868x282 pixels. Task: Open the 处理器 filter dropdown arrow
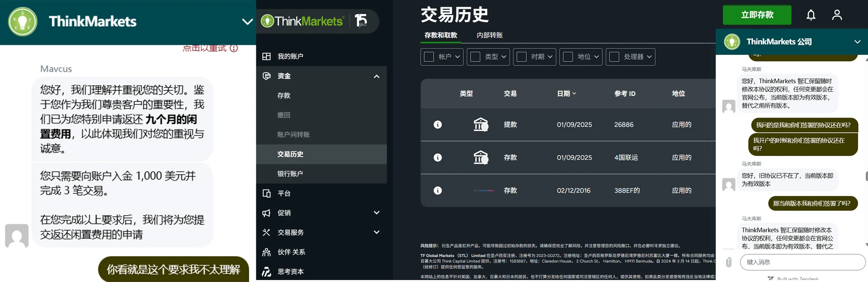click(649, 57)
